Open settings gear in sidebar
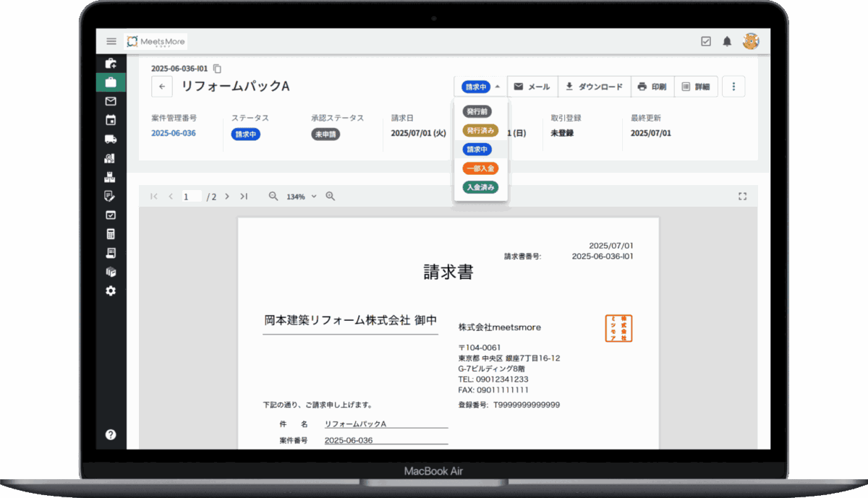The image size is (868, 498). (x=111, y=291)
